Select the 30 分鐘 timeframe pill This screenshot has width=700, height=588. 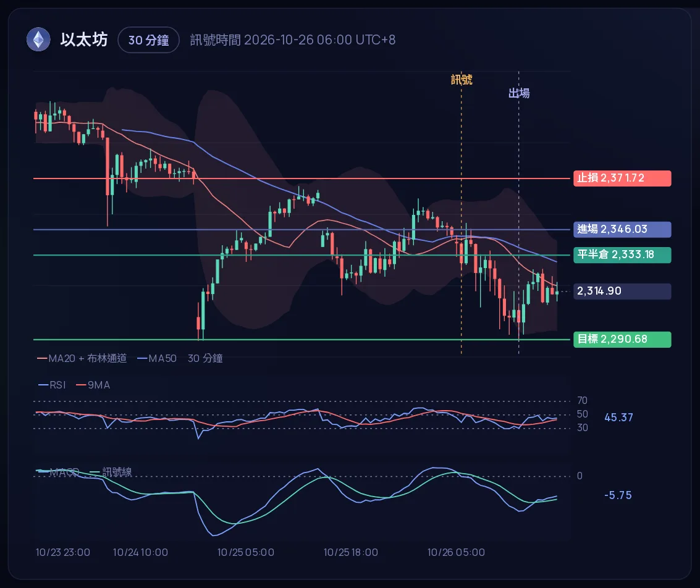tap(149, 40)
